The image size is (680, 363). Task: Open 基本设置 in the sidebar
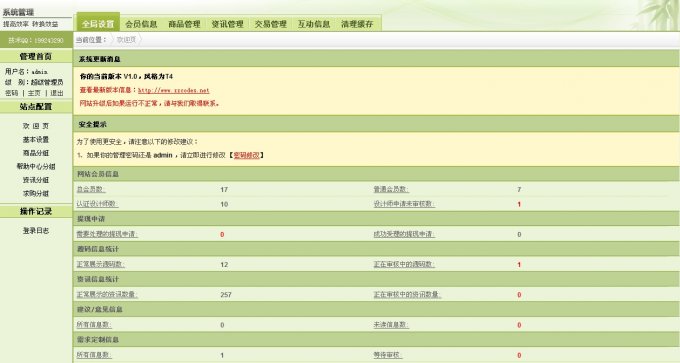[36, 139]
